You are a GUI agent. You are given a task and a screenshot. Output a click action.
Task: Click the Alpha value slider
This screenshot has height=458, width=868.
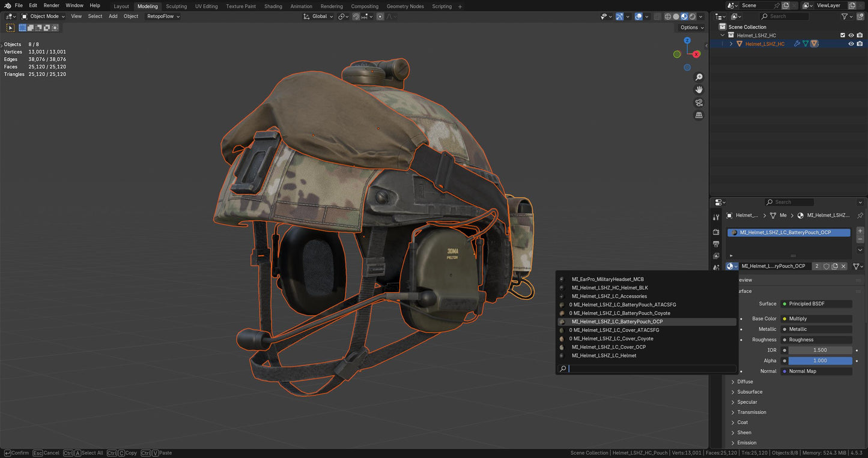pos(821,360)
